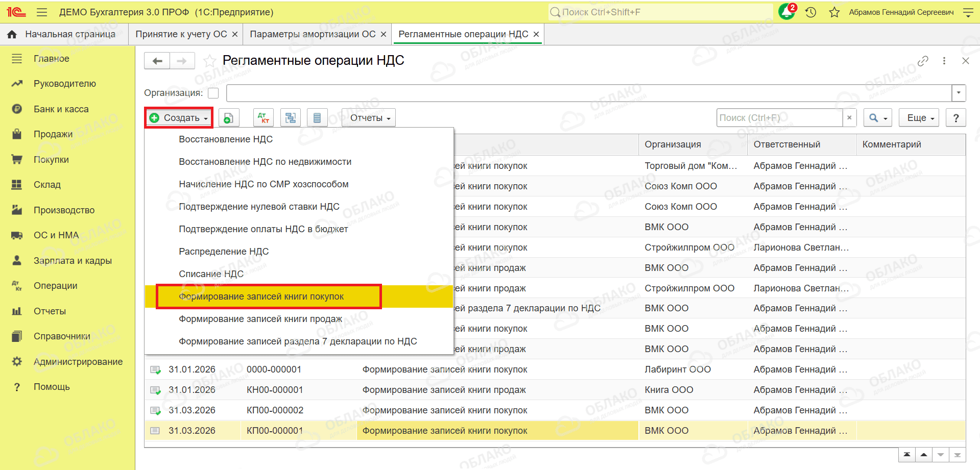
Task: Expand the Отчеты dropdown
Action: pos(369,118)
